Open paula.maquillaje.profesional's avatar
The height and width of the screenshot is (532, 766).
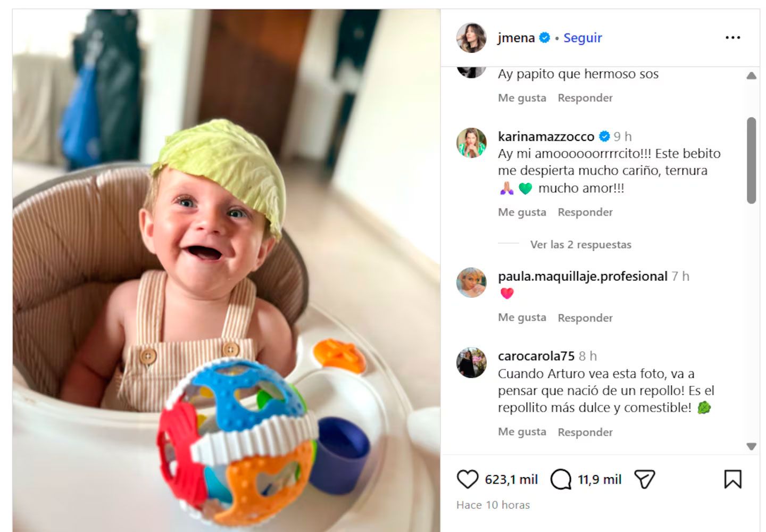coord(471,282)
